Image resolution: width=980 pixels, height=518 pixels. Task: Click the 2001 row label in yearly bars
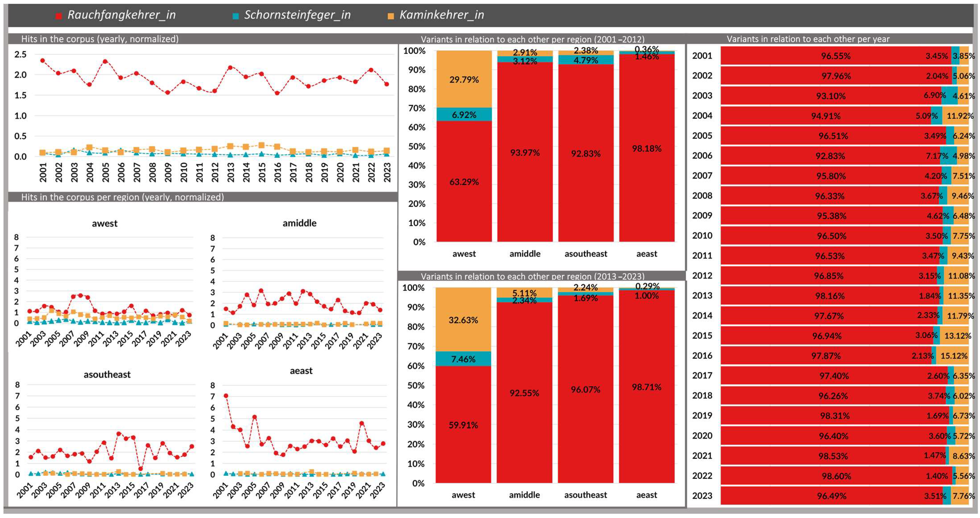click(702, 56)
